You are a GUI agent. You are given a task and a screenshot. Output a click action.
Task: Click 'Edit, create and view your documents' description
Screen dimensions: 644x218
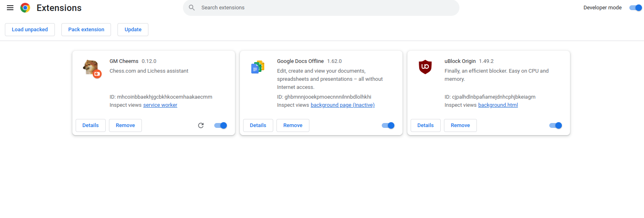point(330,79)
